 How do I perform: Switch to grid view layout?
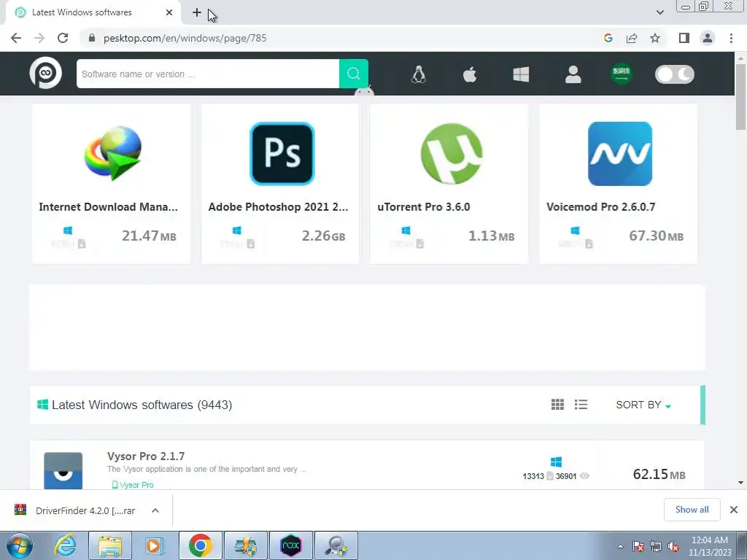click(557, 405)
